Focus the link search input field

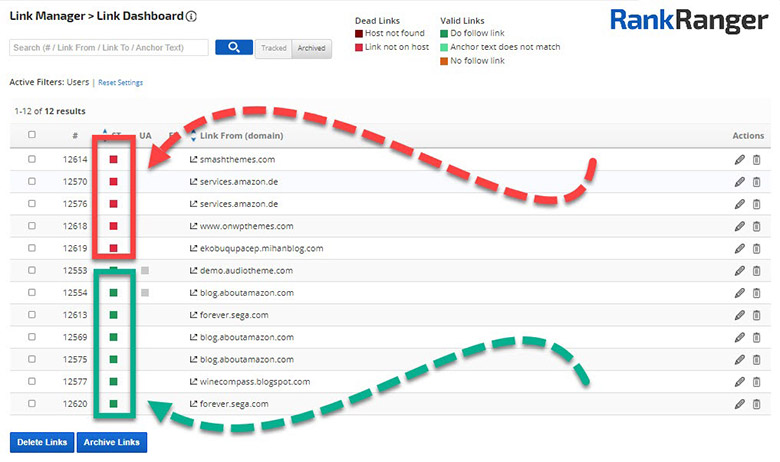click(x=109, y=48)
